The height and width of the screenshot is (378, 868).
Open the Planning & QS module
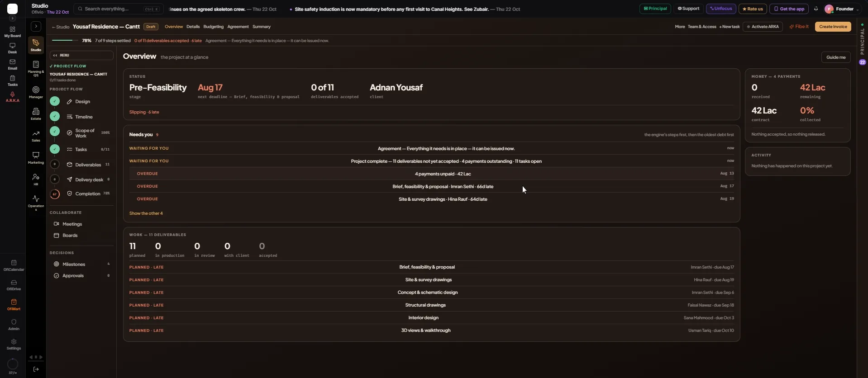(x=36, y=68)
